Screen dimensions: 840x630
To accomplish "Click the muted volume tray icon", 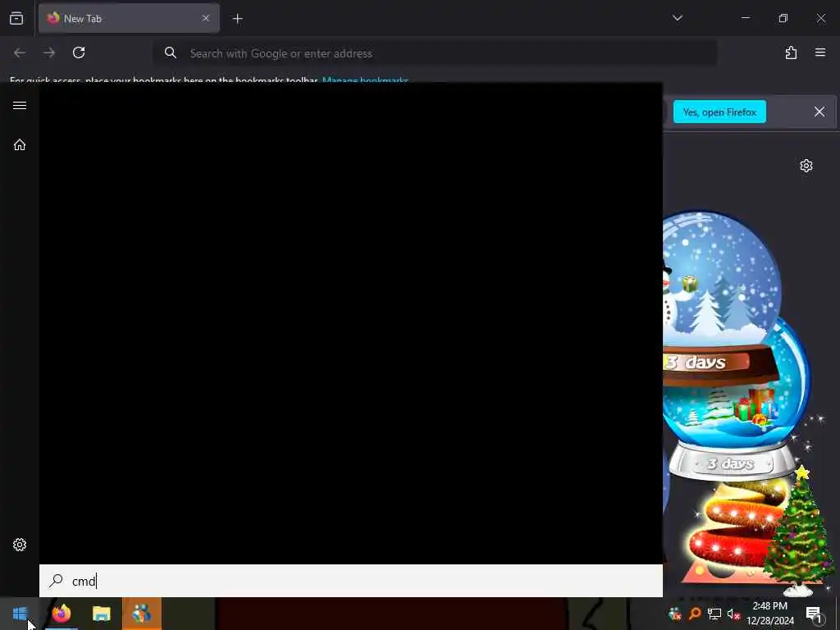I will (733, 614).
